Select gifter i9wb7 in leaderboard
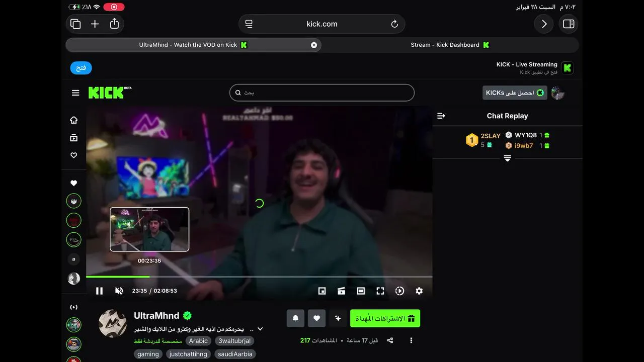The image size is (644, 362). coord(524,146)
